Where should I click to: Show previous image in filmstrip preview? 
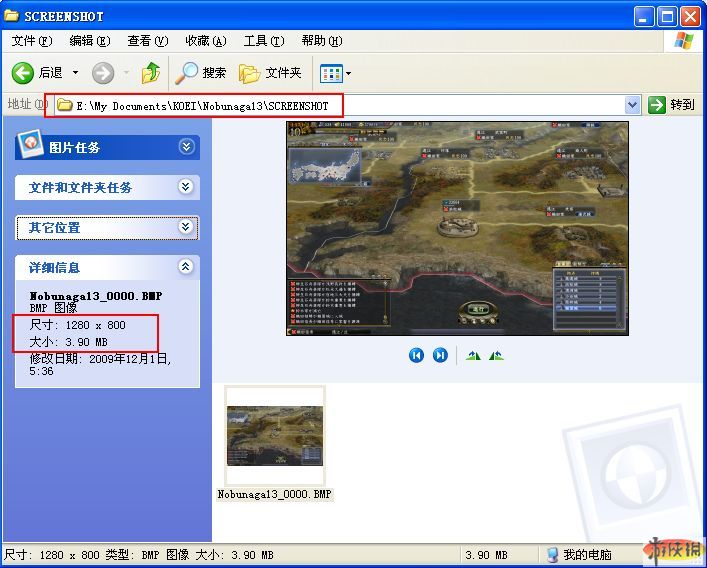pos(417,355)
